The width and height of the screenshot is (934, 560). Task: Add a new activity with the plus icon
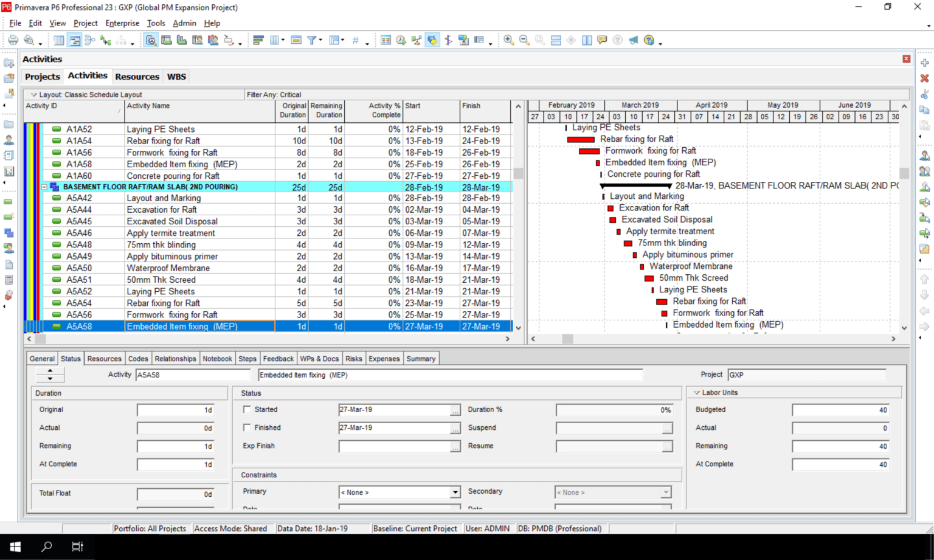pos(924,61)
